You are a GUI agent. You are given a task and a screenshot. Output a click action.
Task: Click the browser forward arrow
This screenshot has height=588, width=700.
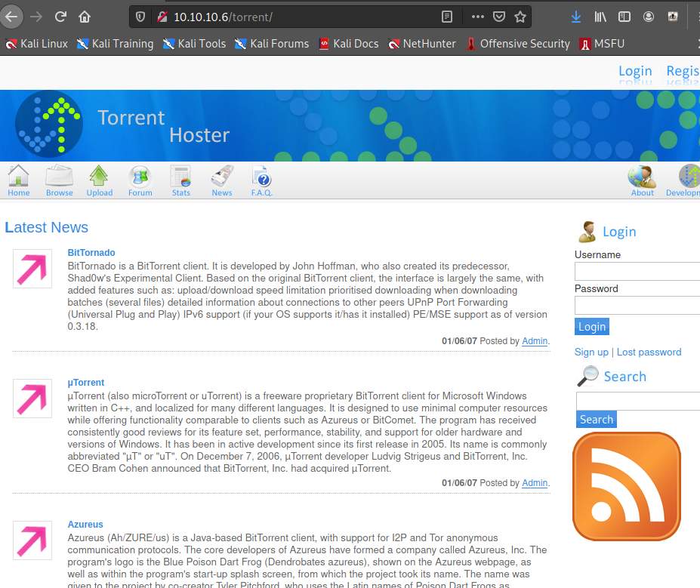click(35, 17)
